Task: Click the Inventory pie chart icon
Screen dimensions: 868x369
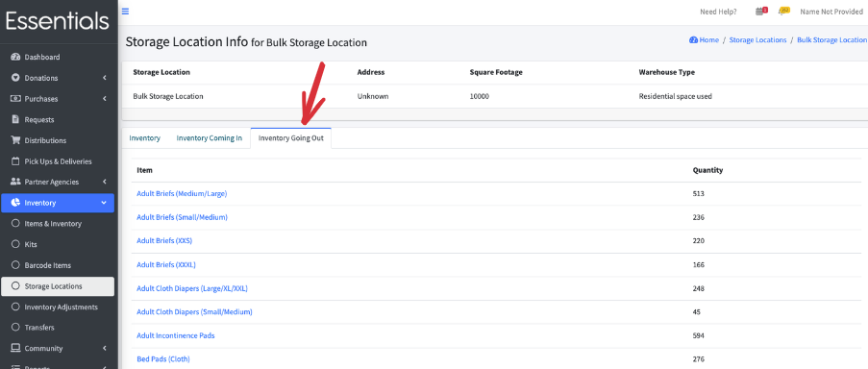Action: coord(15,203)
